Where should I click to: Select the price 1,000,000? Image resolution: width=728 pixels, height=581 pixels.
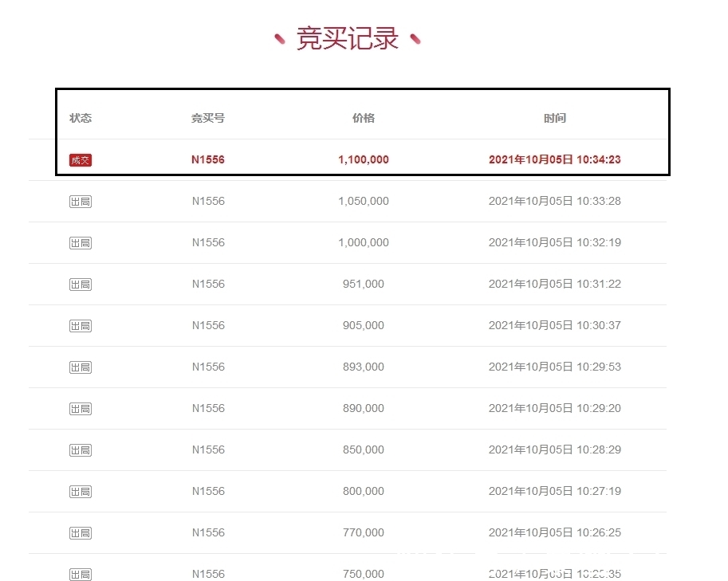364,242
